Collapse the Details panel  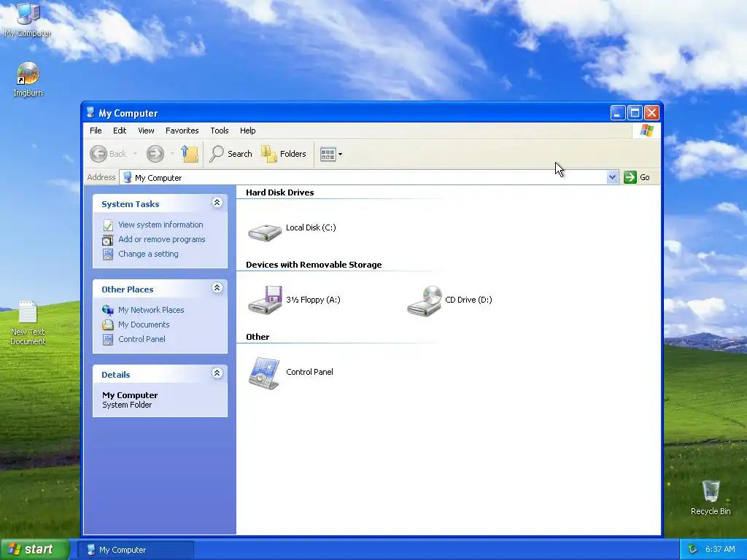pos(217,373)
